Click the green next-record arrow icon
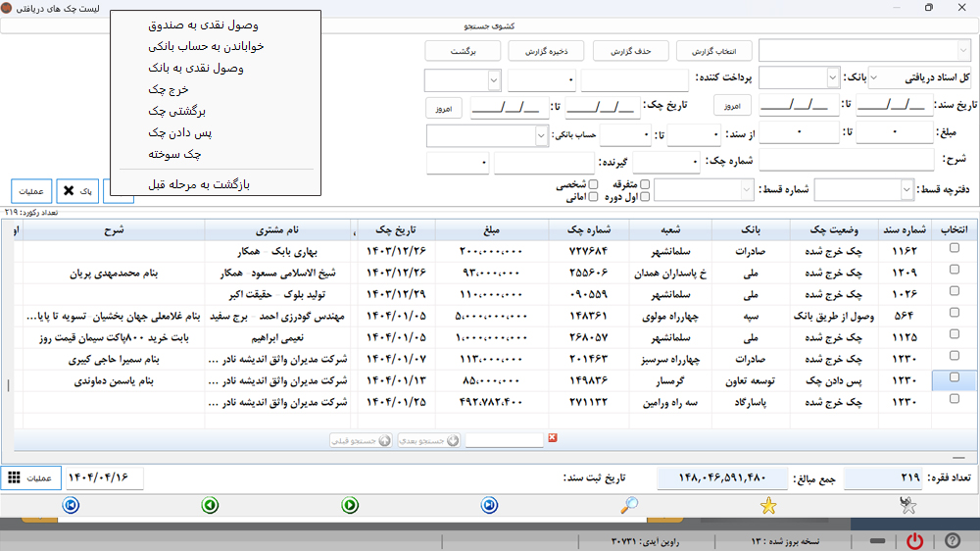 point(350,505)
